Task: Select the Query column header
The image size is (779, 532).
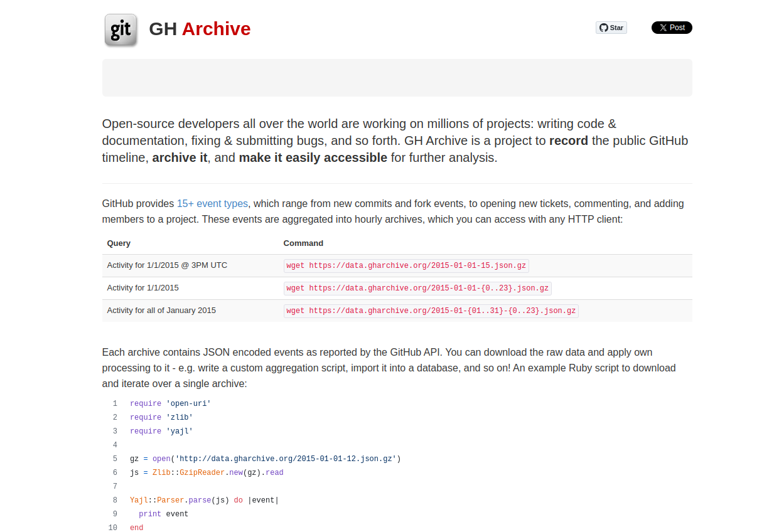Action: click(119, 243)
